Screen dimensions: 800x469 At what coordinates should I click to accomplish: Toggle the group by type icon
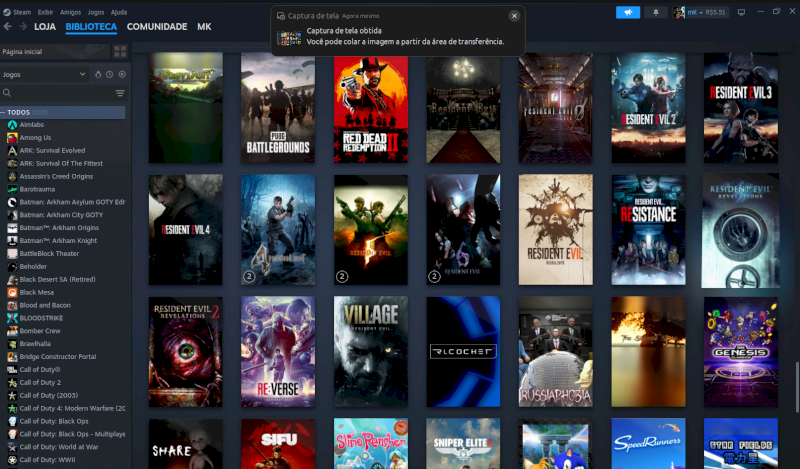tap(98, 74)
